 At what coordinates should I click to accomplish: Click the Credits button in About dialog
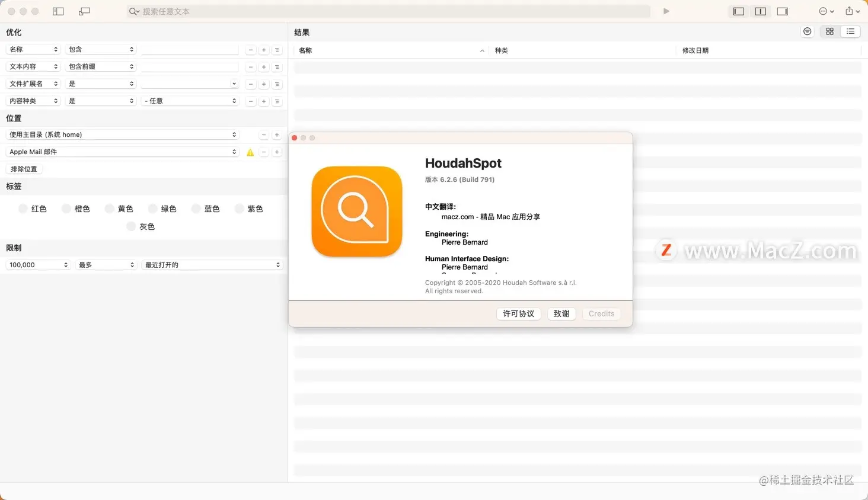(x=601, y=313)
